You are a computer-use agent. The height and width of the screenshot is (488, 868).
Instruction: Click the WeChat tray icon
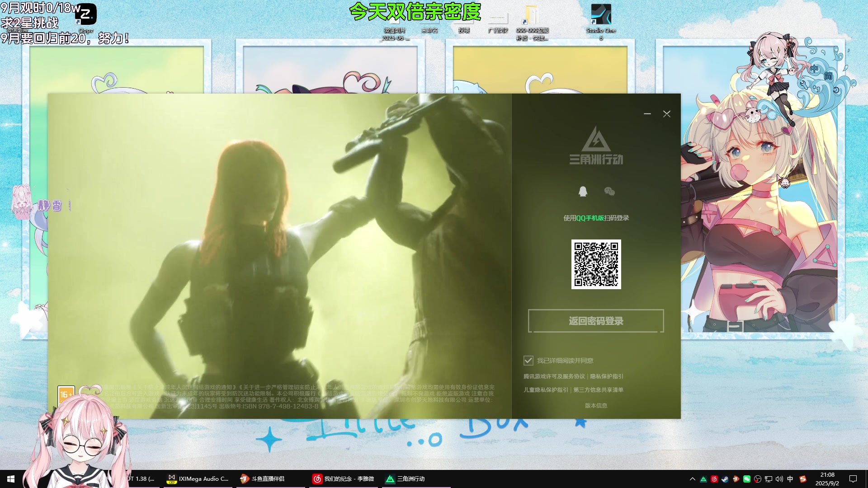747,479
